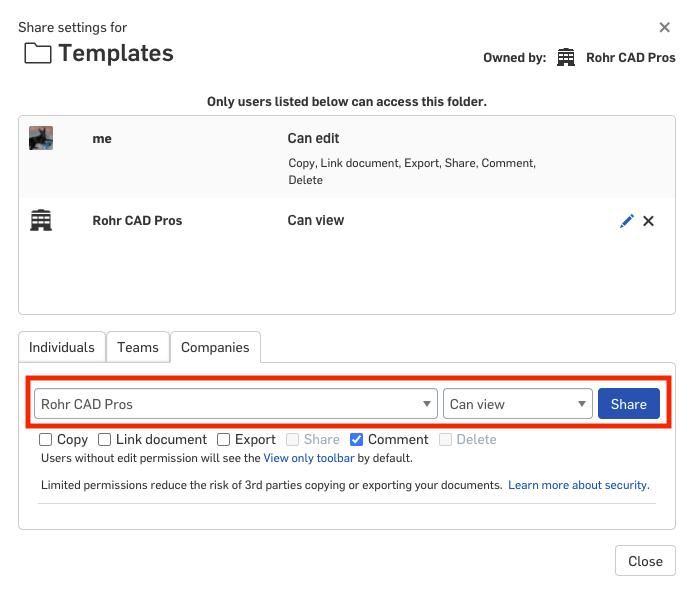Click the Templates folder icon
Screen dimensions: 691x589
pos(38,54)
